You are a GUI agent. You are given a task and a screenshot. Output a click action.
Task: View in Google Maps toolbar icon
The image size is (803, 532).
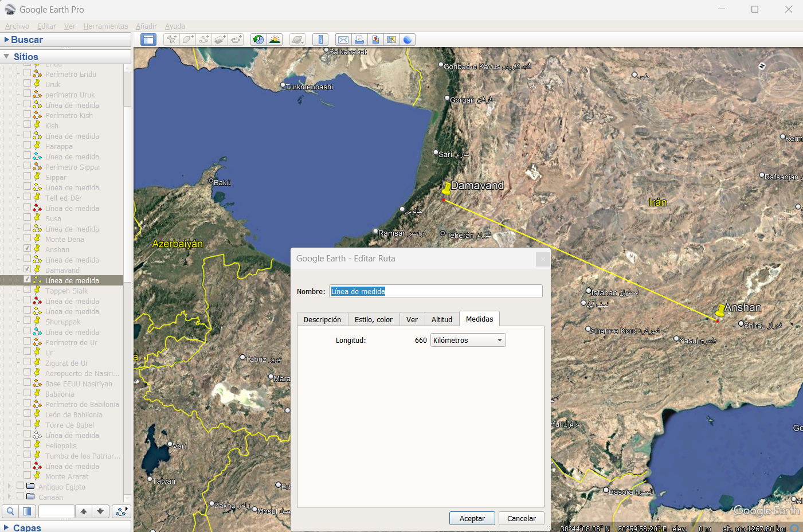tap(391, 40)
